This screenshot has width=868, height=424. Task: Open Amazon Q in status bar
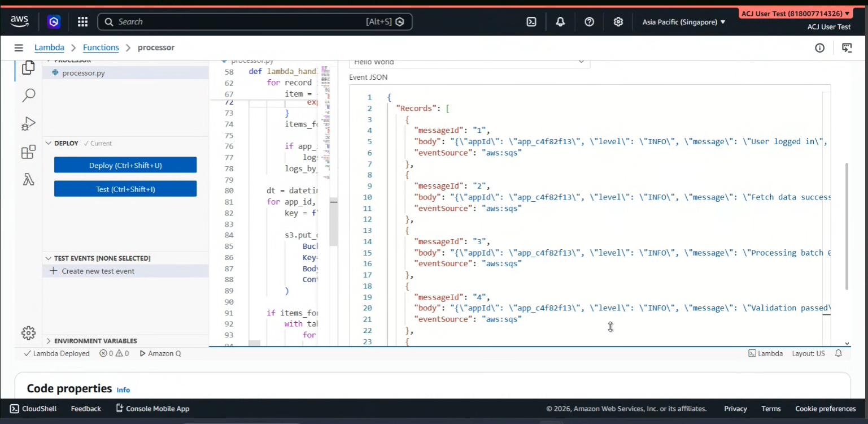[x=160, y=353]
